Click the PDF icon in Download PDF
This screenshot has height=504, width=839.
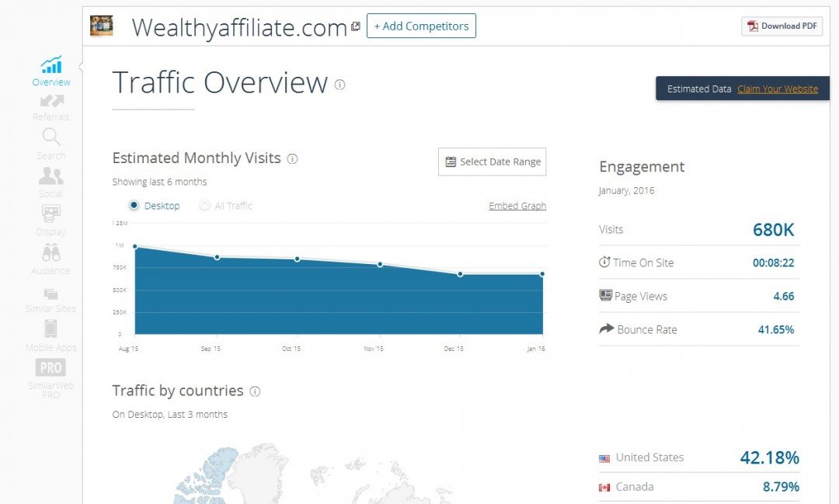pos(753,26)
